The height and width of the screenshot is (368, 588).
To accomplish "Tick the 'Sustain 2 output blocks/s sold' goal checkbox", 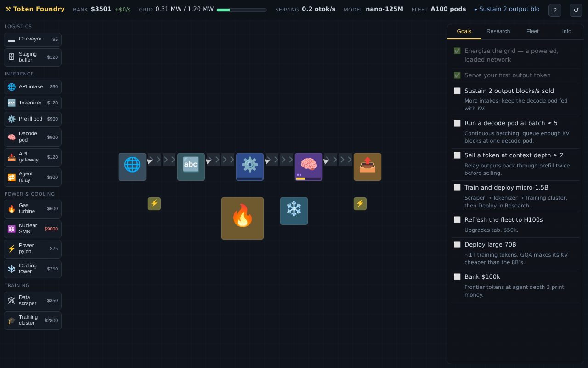I will tap(457, 91).
